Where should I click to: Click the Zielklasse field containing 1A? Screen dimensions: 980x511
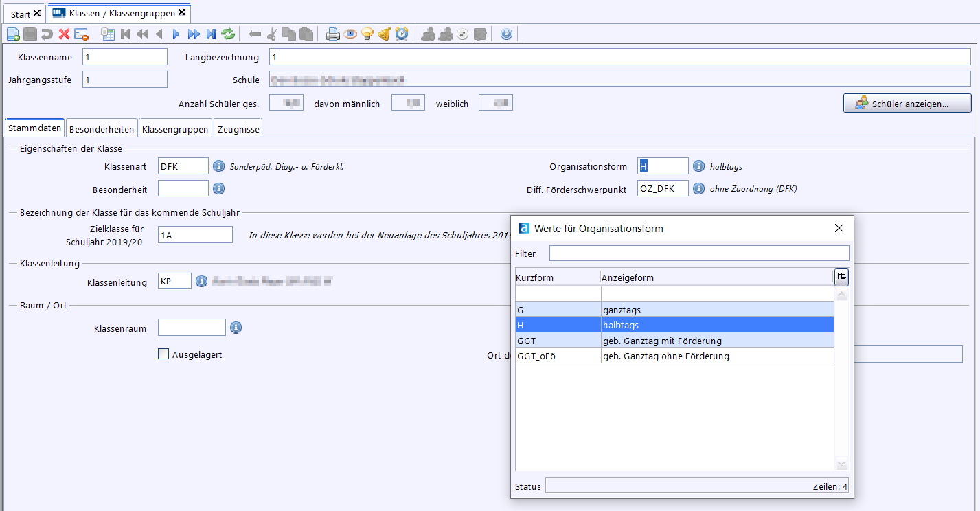[196, 235]
